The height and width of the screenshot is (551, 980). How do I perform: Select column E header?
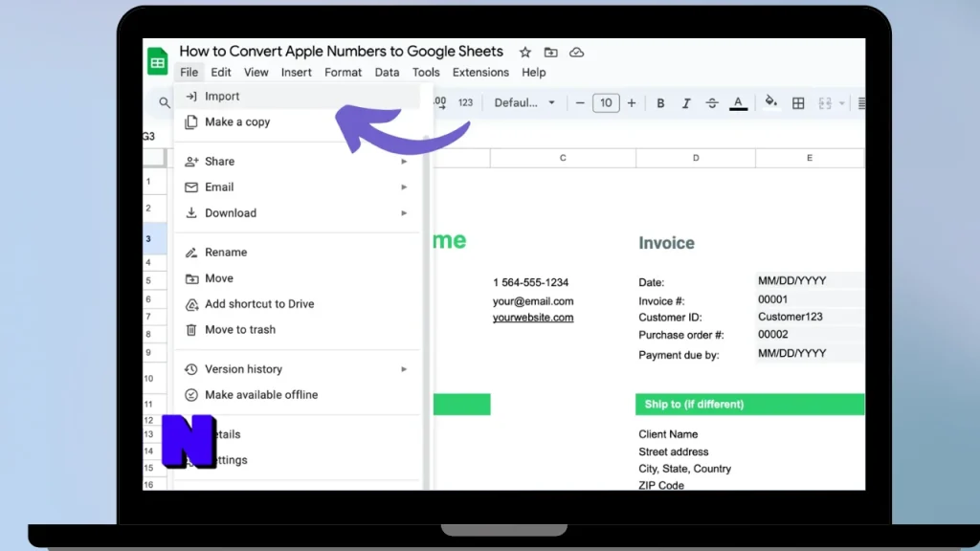[810, 158]
